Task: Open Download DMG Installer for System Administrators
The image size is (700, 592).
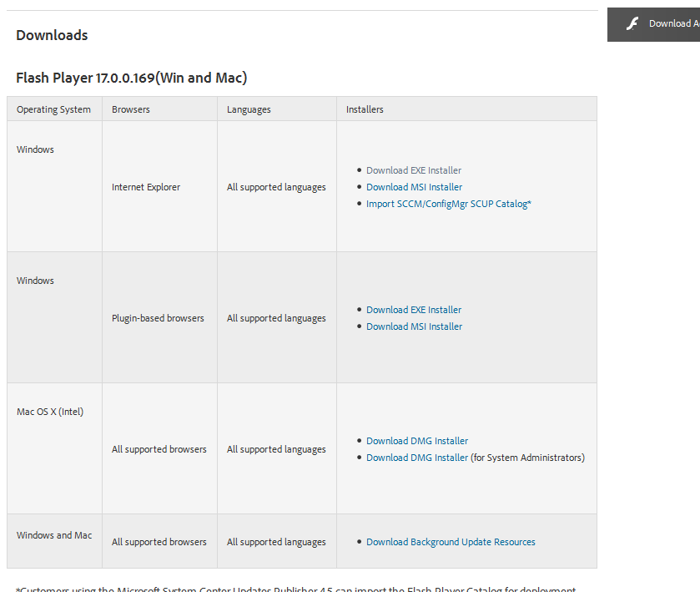Action: pyautogui.click(x=417, y=458)
